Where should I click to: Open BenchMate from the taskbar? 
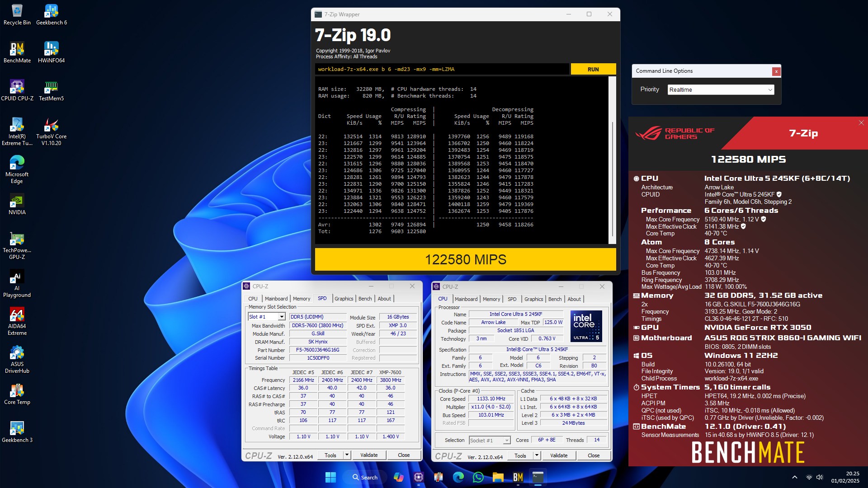point(518,477)
